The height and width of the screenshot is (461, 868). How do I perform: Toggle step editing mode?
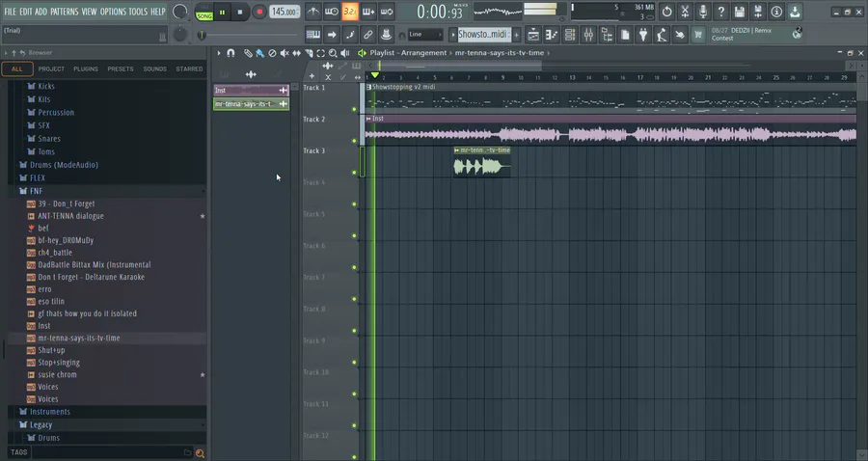pyautogui.click(x=350, y=35)
